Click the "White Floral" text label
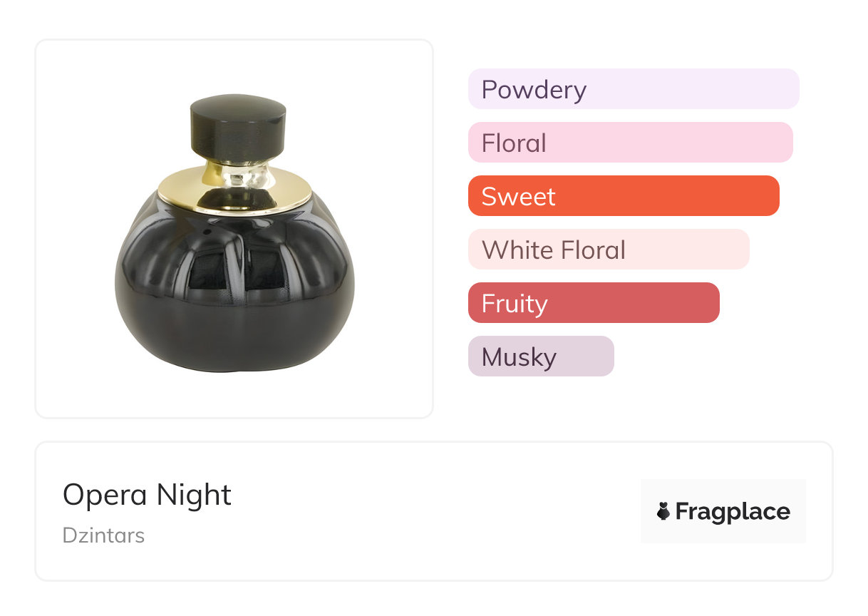 [554, 250]
